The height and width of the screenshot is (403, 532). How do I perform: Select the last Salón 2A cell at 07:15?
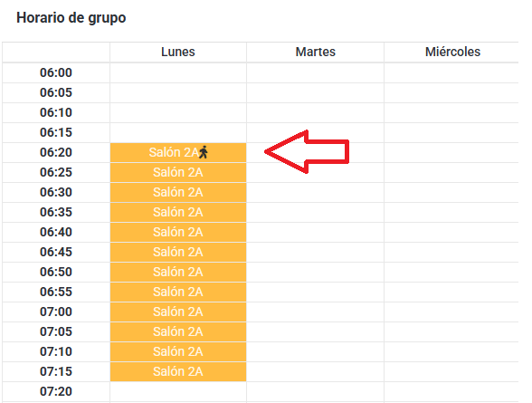coord(178,372)
